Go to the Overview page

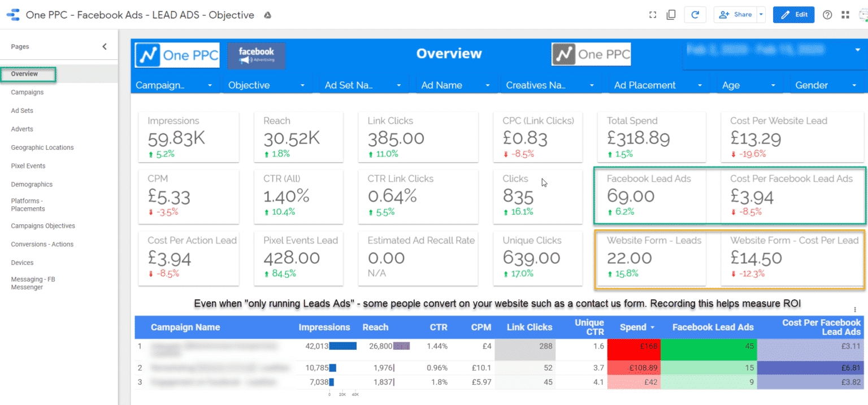[x=24, y=74]
